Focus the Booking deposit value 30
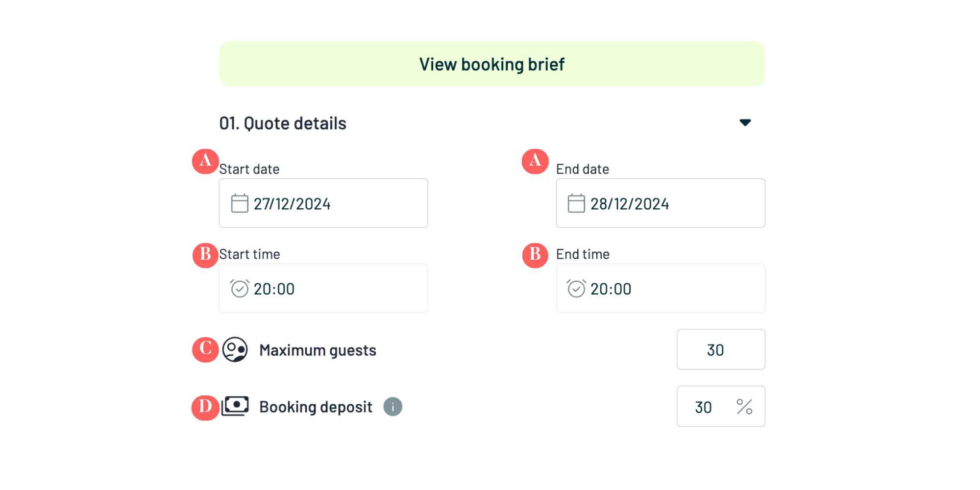Image resolution: width=980 pixels, height=490 pixels. coord(704,407)
